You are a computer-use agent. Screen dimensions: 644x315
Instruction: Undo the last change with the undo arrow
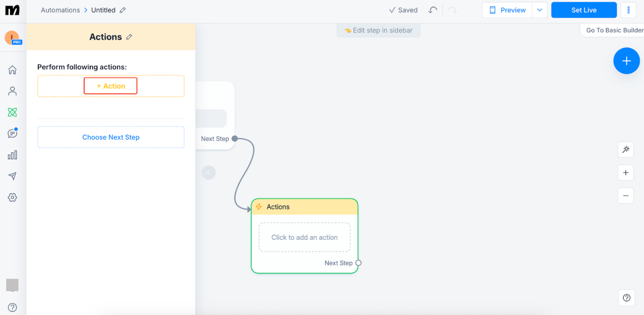coord(432,9)
